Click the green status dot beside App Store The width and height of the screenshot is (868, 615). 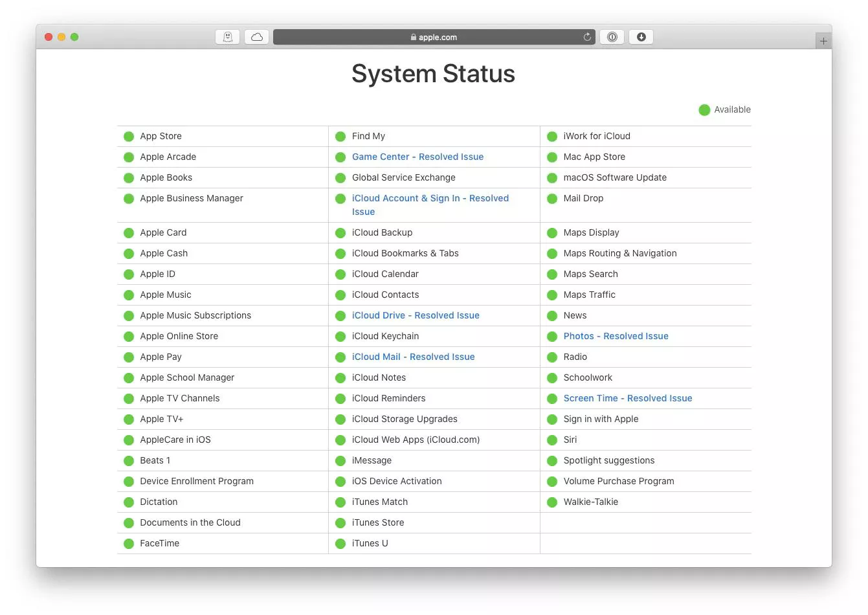point(129,137)
